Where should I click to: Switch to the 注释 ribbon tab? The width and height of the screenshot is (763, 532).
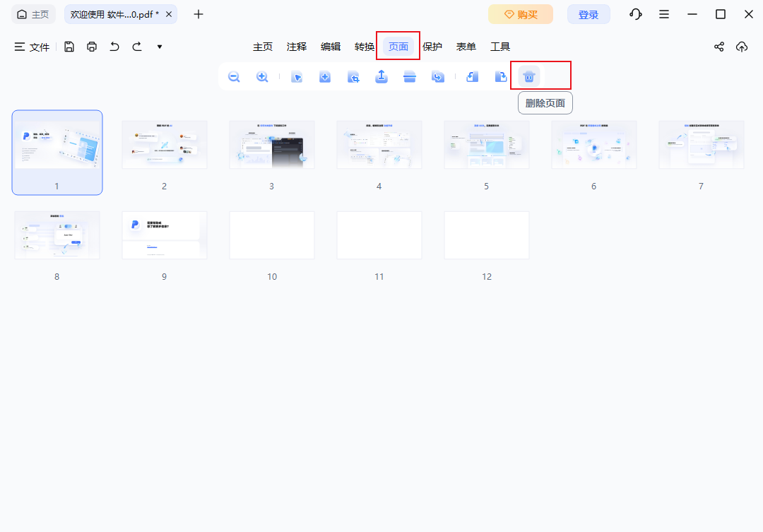tap(297, 47)
